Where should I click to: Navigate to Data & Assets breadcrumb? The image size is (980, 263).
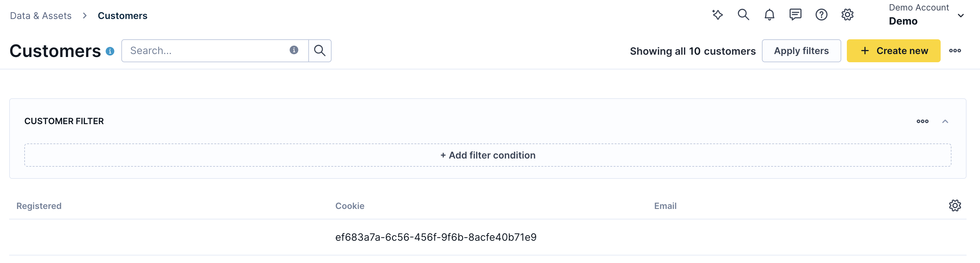coord(41,16)
